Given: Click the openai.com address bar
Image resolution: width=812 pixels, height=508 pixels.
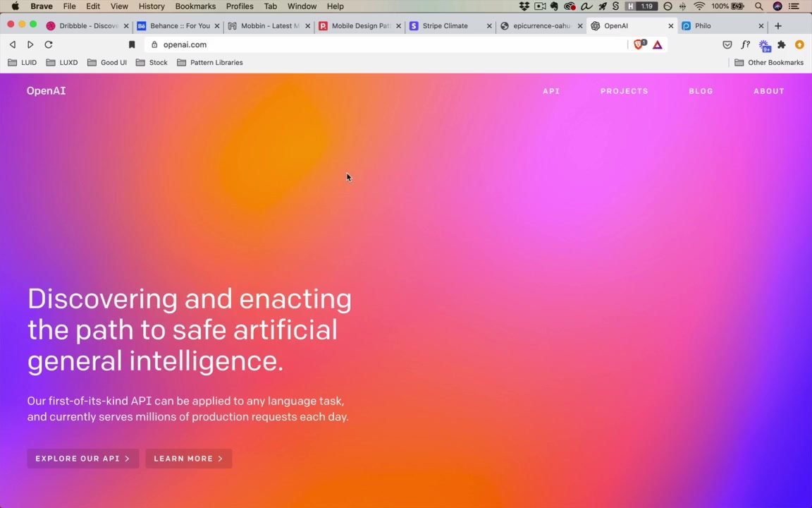Looking at the screenshot, I should pos(386,44).
